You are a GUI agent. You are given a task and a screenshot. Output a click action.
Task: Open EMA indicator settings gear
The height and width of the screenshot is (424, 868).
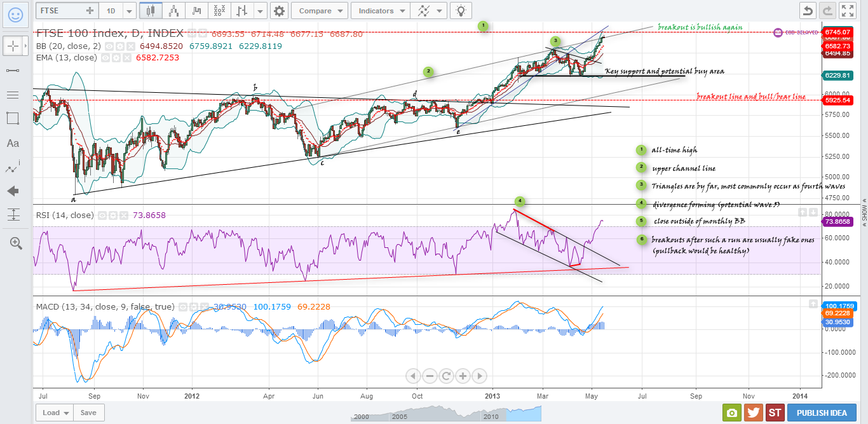tap(116, 57)
